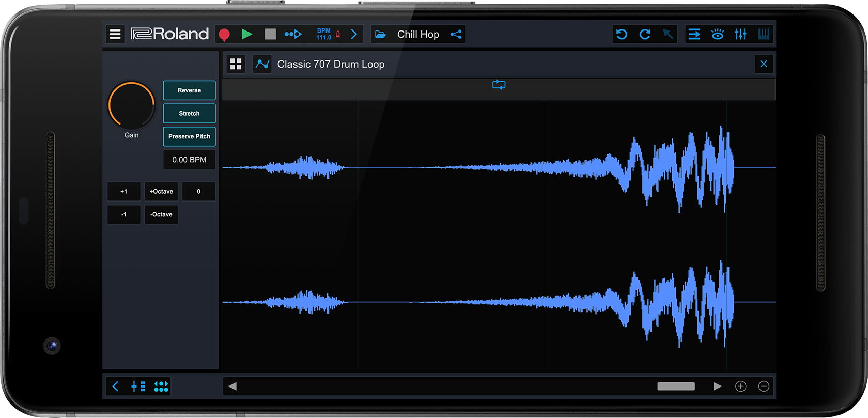Toggle the Preserve Pitch button

189,136
